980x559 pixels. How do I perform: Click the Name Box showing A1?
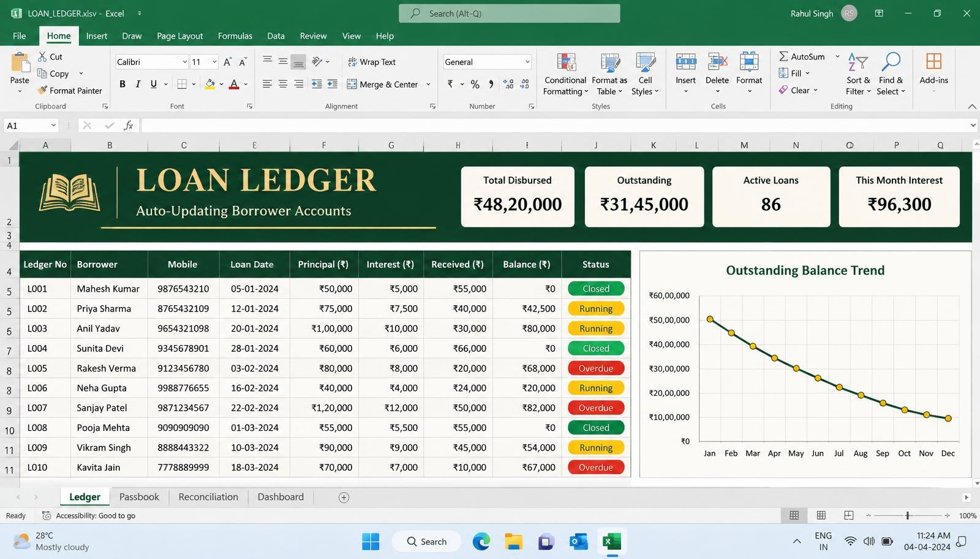[31, 125]
